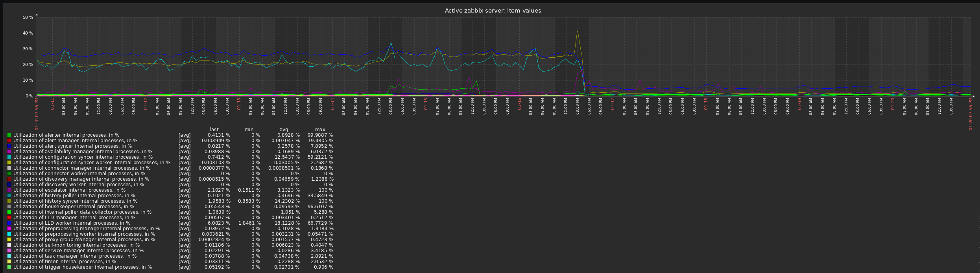Click the 'last' column header
980x273 pixels.
214,129
